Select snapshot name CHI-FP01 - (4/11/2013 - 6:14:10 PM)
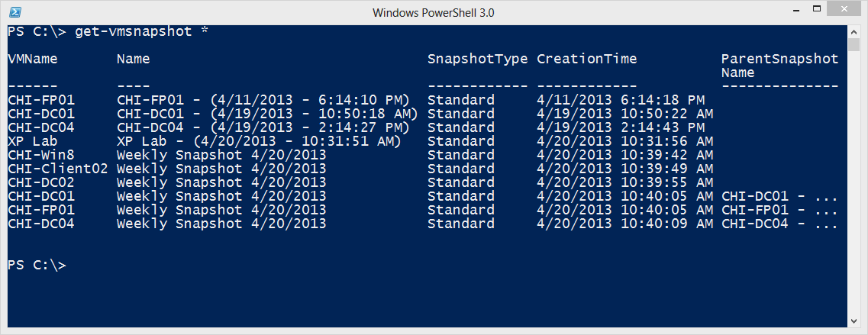This screenshot has height=335, width=868. pyautogui.click(x=263, y=100)
